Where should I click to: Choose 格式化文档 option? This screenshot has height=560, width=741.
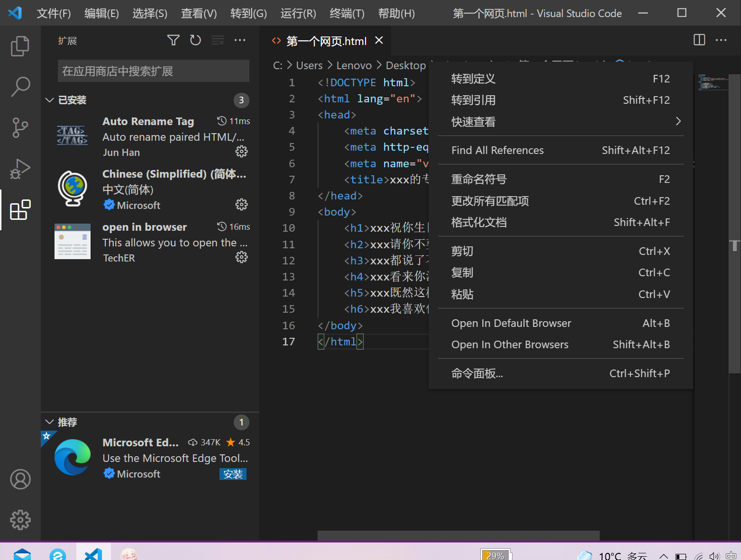pyautogui.click(x=561, y=222)
